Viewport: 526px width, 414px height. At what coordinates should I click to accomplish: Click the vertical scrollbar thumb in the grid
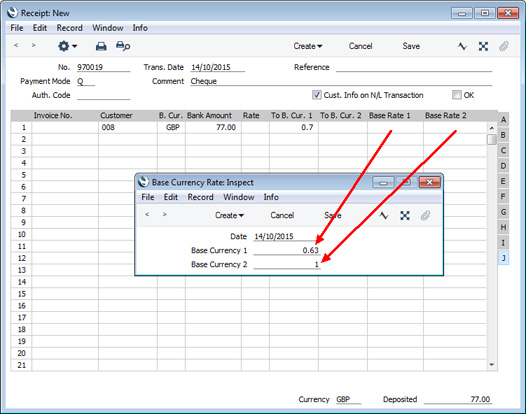[x=491, y=140]
